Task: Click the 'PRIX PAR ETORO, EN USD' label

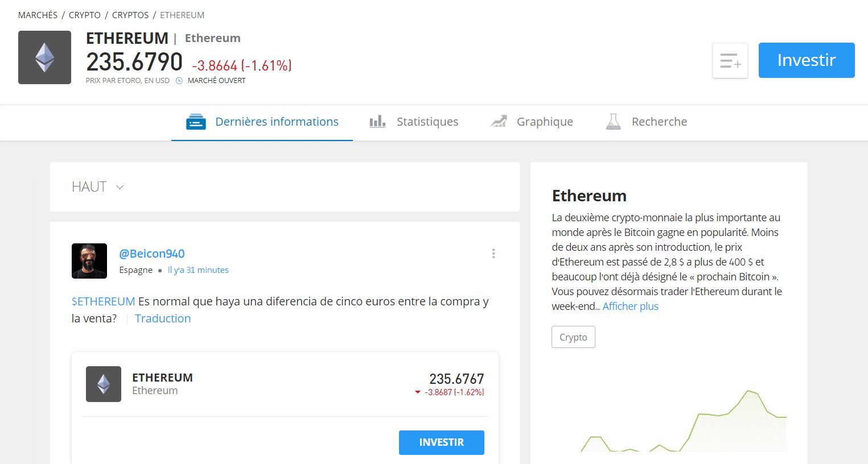Action: pyautogui.click(x=127, y=81)
